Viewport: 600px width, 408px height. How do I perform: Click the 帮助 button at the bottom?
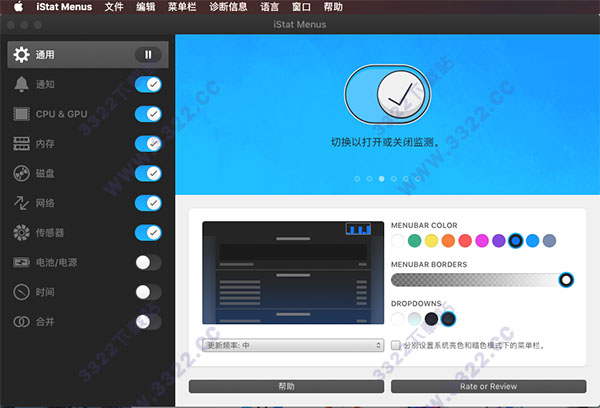pos(286,386)
